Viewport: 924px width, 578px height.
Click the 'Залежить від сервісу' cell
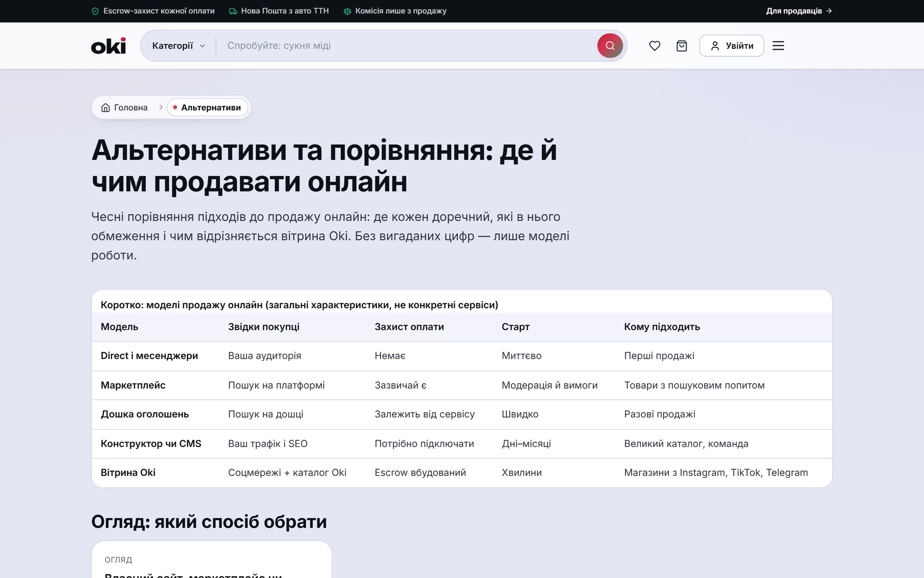424,414
